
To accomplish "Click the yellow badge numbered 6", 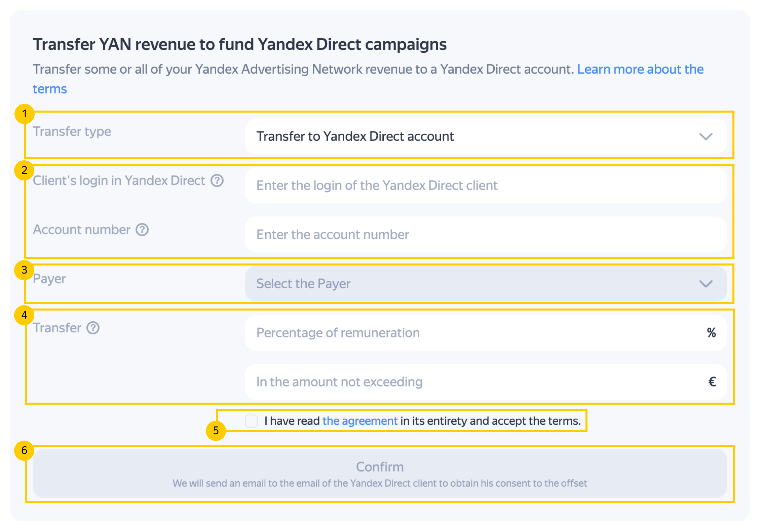I will click(24, 450).
